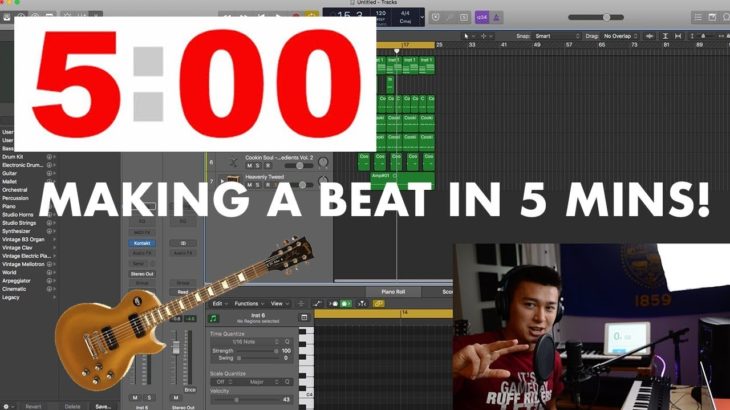Click the Time Quantize Q button
The image size is (730, 410).
click(287, 342)
